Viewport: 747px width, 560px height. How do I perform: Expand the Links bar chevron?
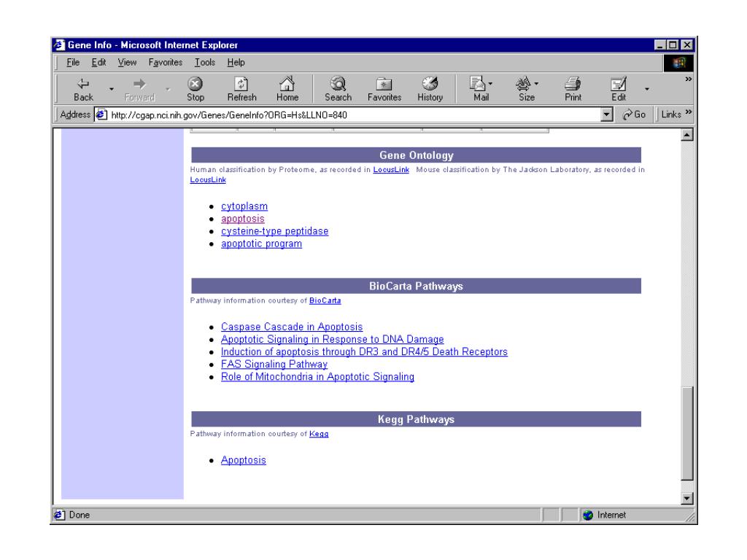(689, 112)
